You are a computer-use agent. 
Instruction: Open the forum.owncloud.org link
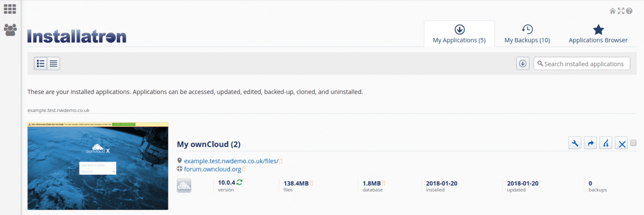pyautogui.click(x=212, y=169)
